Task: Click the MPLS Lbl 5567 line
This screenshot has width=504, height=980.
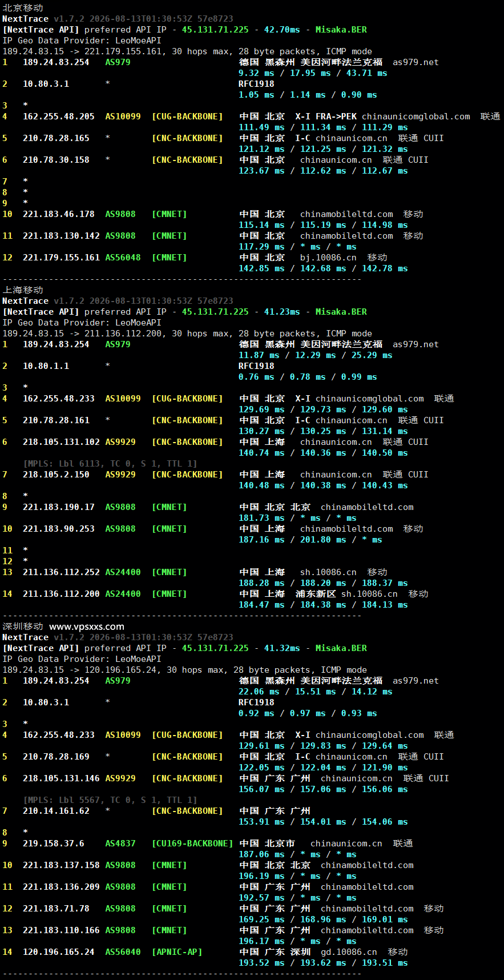Action: pyautogui.click(x=110, y=800)
